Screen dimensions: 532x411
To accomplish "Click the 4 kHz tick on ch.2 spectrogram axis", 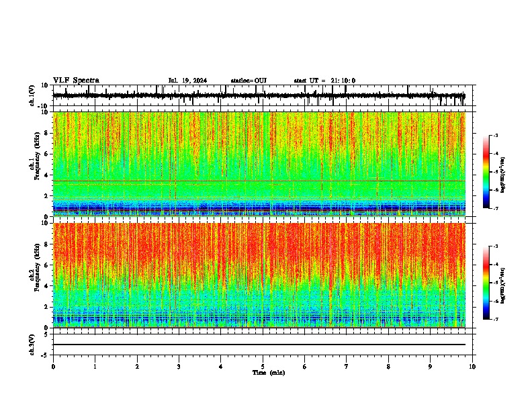I will tap(46, 286).
